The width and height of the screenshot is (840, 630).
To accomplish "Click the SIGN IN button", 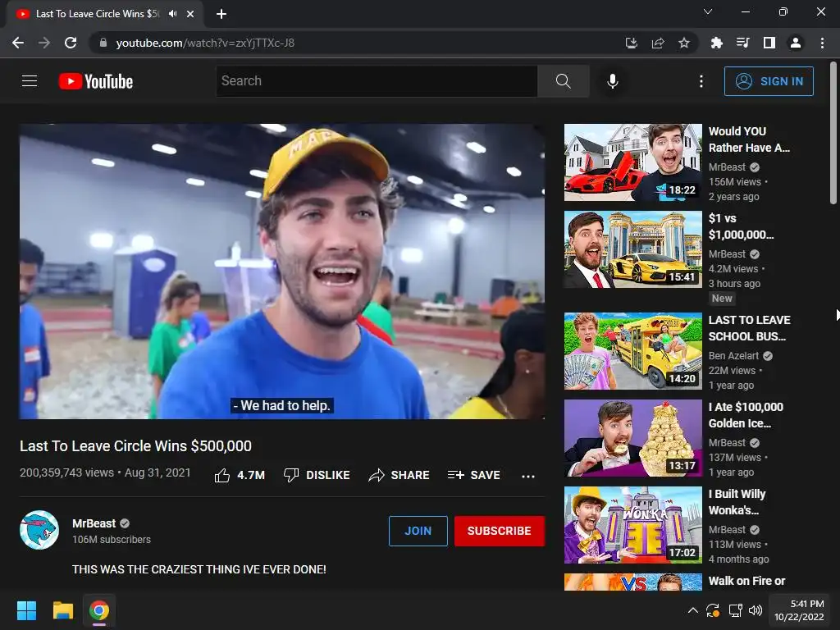I will (769, 81).
